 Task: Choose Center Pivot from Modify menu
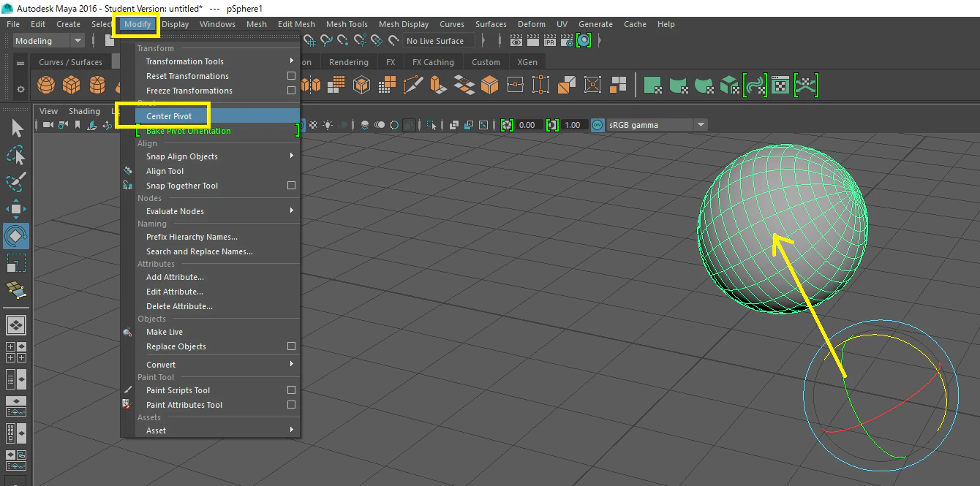coord(218,116)
